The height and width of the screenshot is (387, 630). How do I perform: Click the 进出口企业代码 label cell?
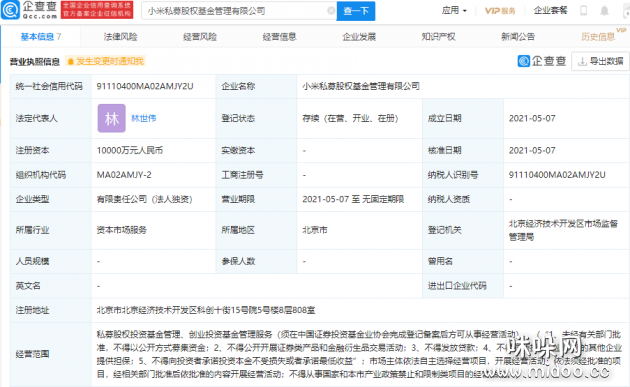click(462, 286)
